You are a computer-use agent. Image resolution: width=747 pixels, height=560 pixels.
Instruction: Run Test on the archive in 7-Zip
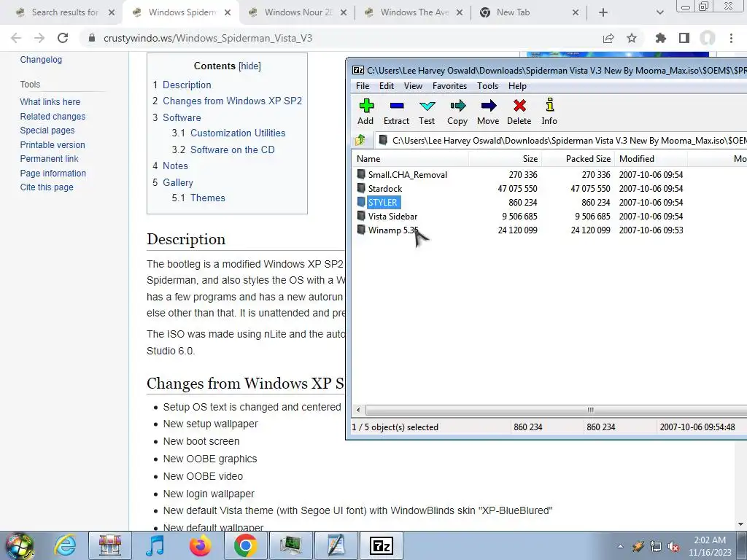point(427,112)
